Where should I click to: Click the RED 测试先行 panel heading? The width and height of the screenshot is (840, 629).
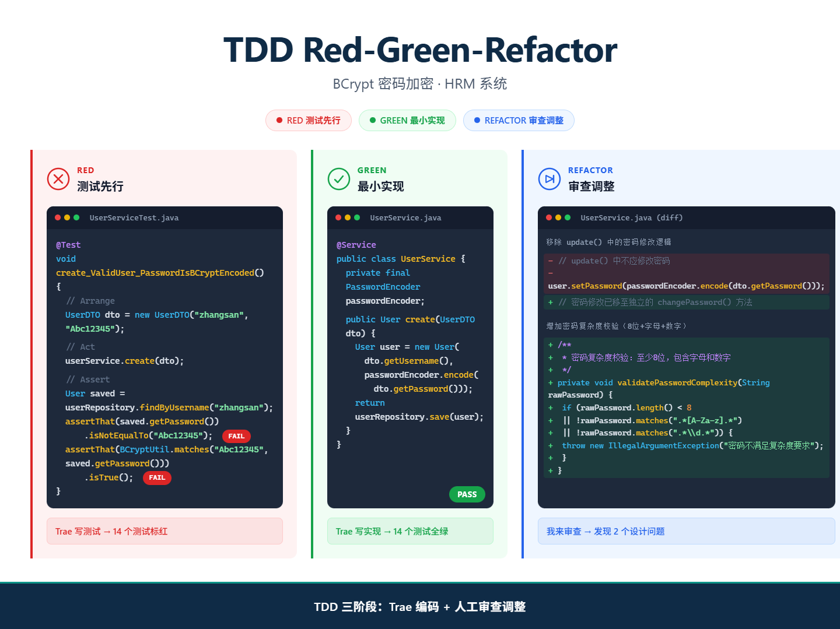click(x=100, y=180)
